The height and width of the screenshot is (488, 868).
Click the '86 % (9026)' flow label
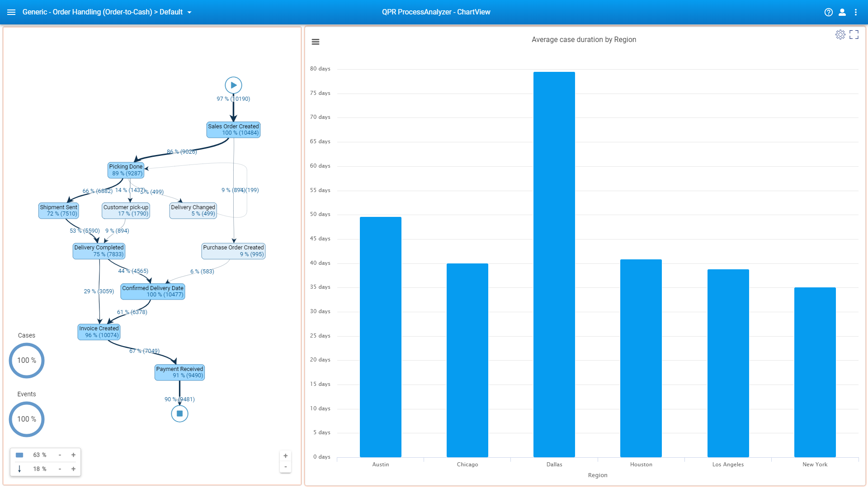pos(182,152)
